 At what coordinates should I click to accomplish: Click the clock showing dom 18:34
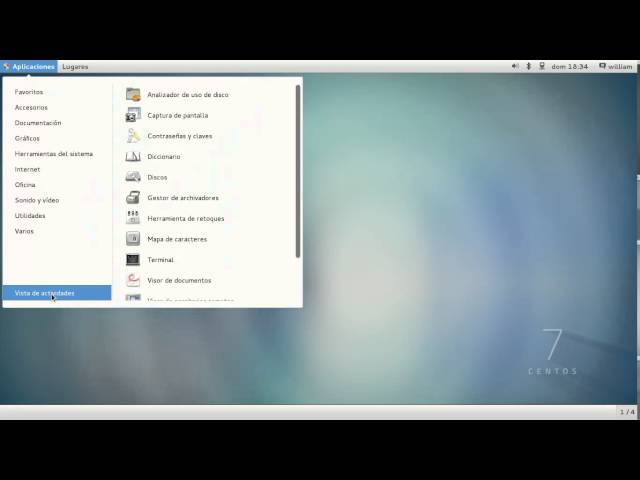(570, 66)
